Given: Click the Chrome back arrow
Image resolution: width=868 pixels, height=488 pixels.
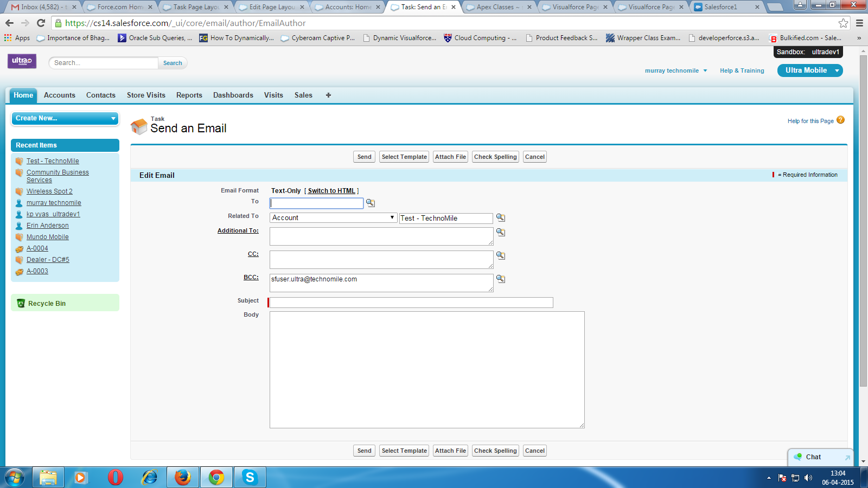Looking at the screenshot, I should point(9,23).
